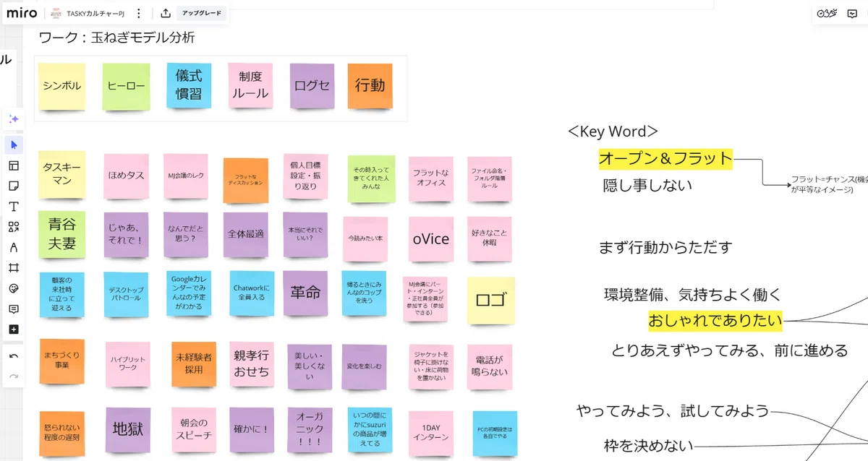Screen dimensions: 868x461
Task: Select the Text tool
Action: point(14,207)
